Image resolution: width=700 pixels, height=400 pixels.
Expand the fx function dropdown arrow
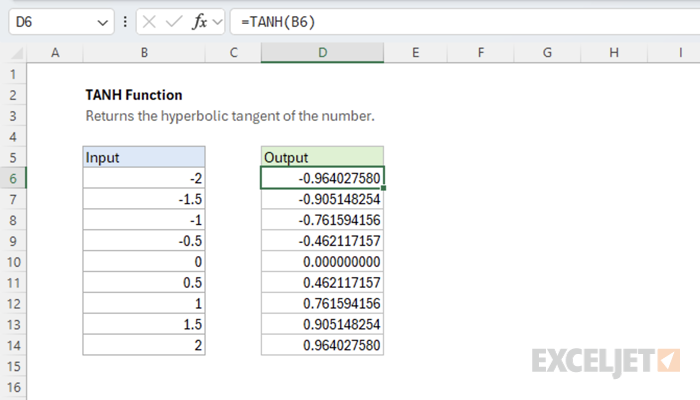pos(217,21)
